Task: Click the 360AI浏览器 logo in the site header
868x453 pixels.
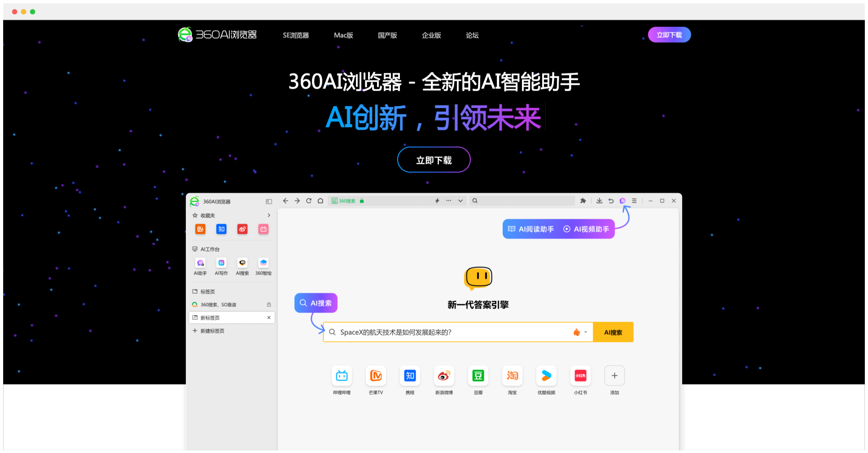Action: pyautogui.click(x=217, y=35)
